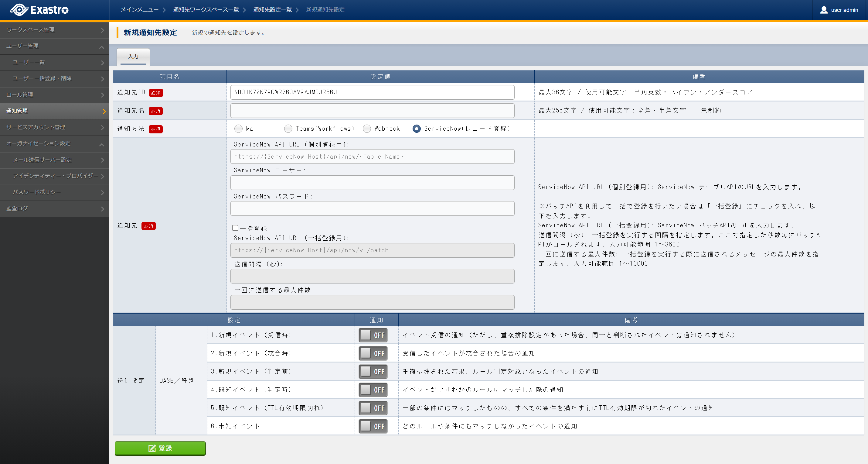Viewport: 868px width, 464px height.
Task: Toggle notification for 6.未知イベント
Action: tap(373, 426)
